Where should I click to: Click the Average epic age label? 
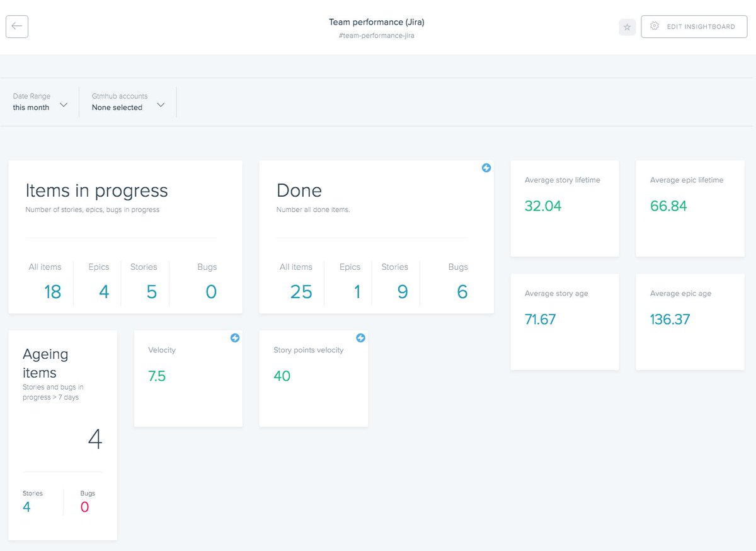pos(680,294)
